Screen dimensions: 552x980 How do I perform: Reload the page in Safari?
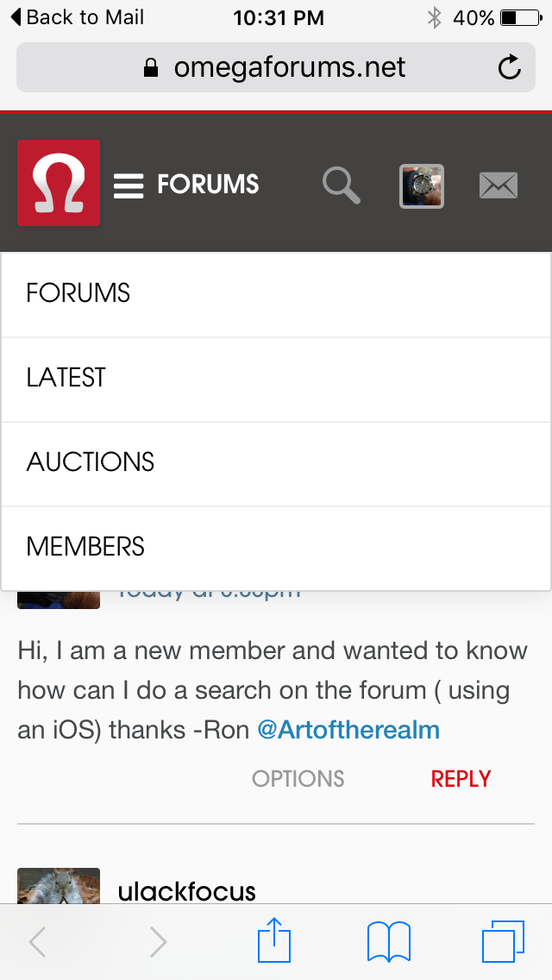[x=510, y=67]
